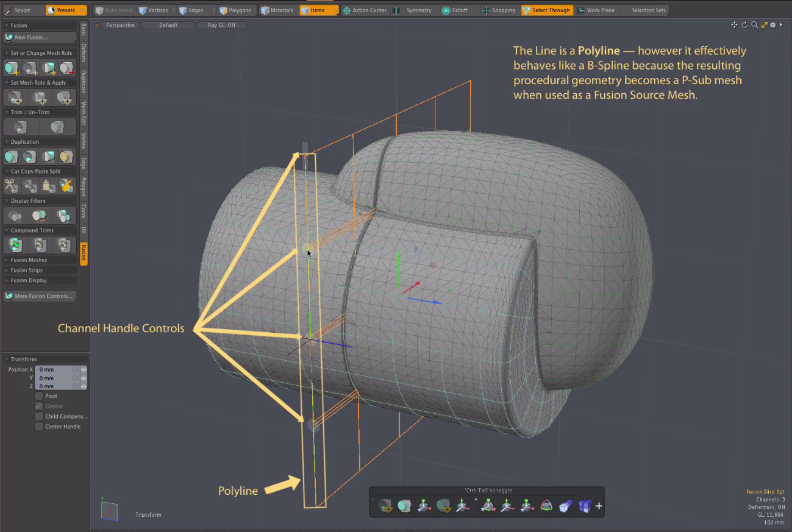
Task: Click the viewport gear settings icon
Action: click(773, 25)
